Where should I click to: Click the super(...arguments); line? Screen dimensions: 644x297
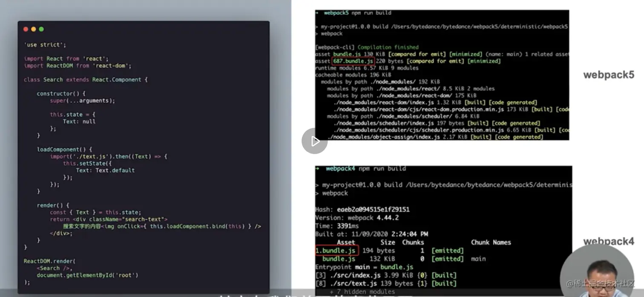[83, 101]
